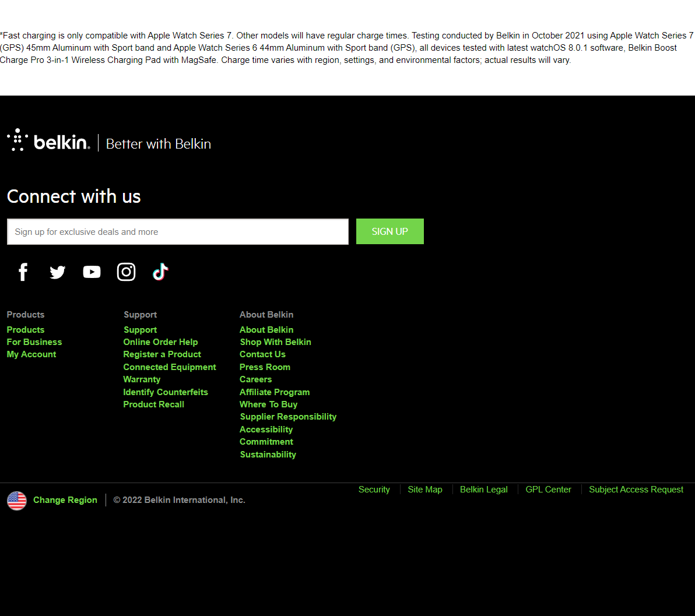Open Product Recall link
This screenshot has height=616, width=695.
153,404
